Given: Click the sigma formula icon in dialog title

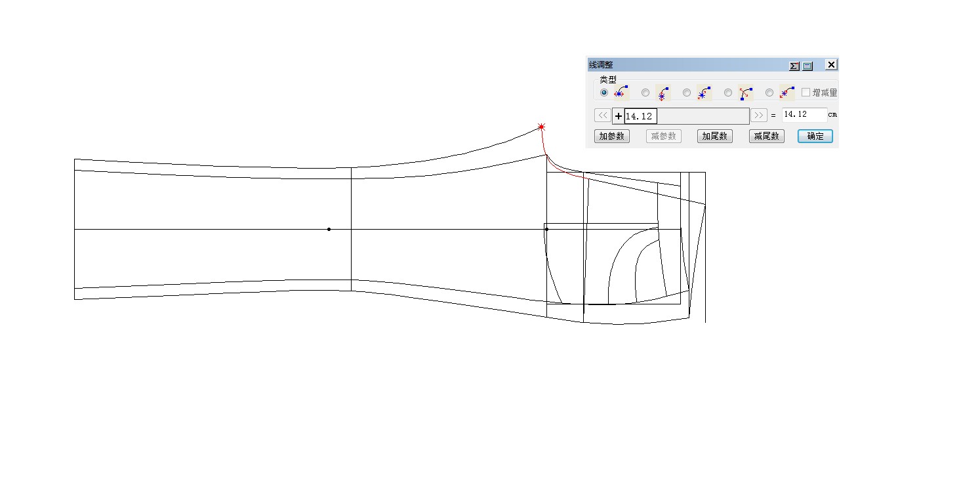Looking at the screenshot, I should coord(794,66).
